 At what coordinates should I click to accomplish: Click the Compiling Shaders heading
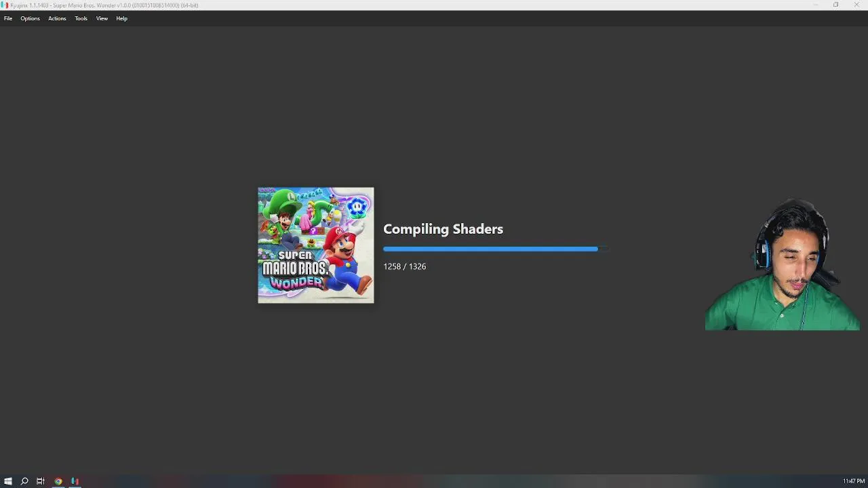click(x=443, y=229)
